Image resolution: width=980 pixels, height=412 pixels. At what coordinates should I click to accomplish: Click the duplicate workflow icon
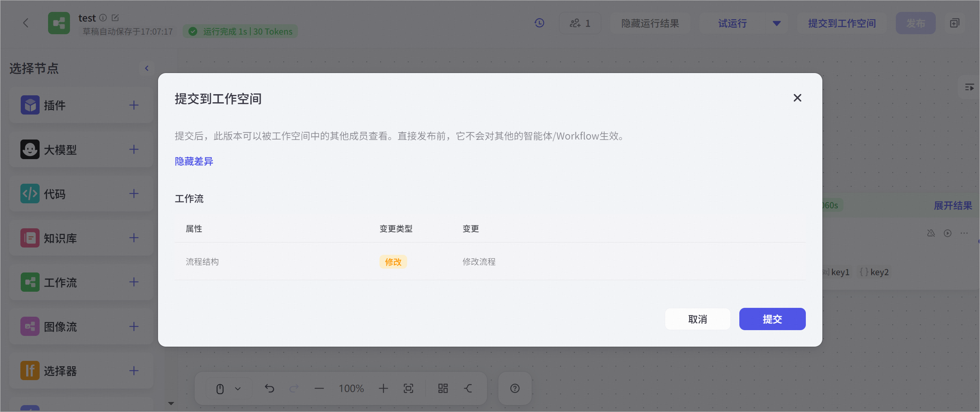coord(955,23)
